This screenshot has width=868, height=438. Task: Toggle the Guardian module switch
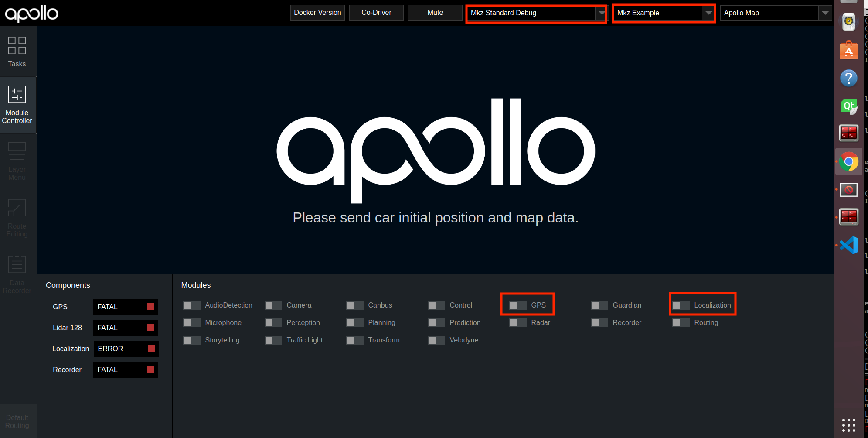(599, 305)
